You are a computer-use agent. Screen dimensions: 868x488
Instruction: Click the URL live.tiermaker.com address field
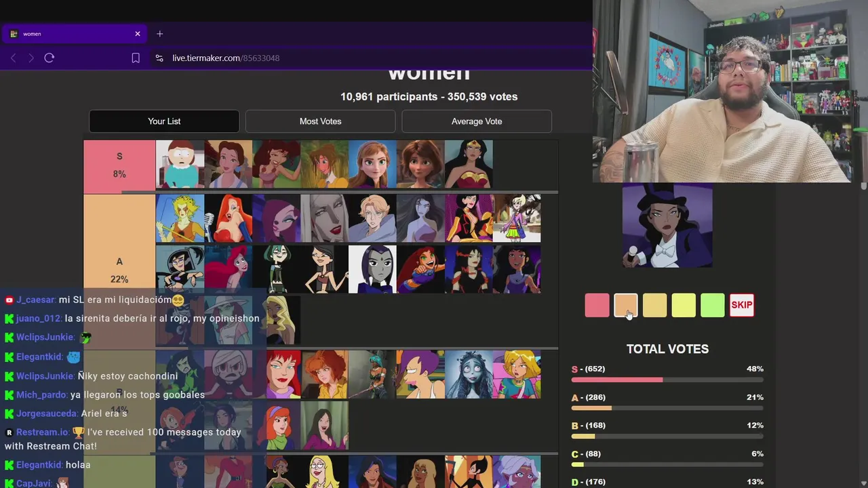tap(226, 58)
